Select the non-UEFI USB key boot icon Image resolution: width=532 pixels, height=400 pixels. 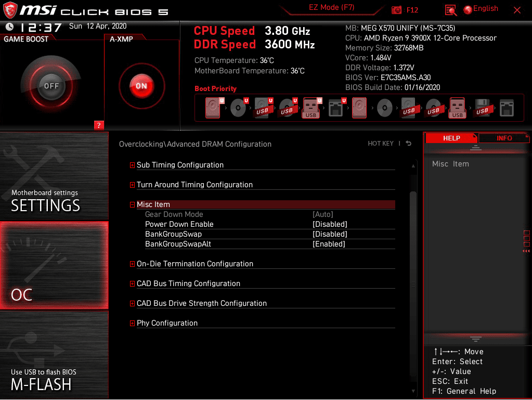pyautogui.click(x=457, y=108)
